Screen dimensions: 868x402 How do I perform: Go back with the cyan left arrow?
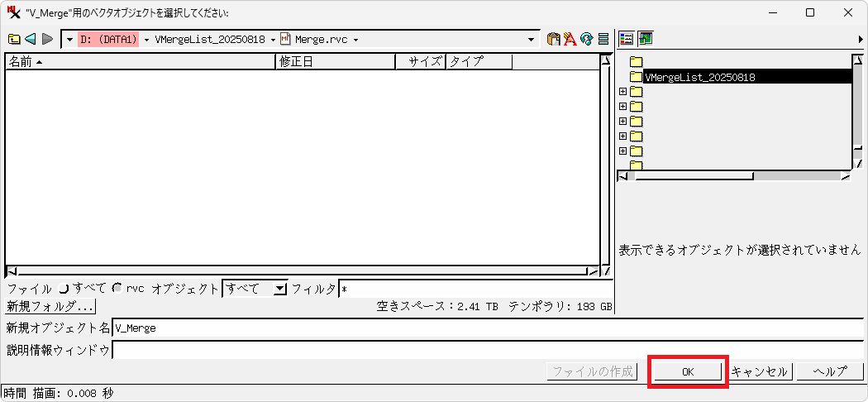pyautogui.click(x=31, y=39)
